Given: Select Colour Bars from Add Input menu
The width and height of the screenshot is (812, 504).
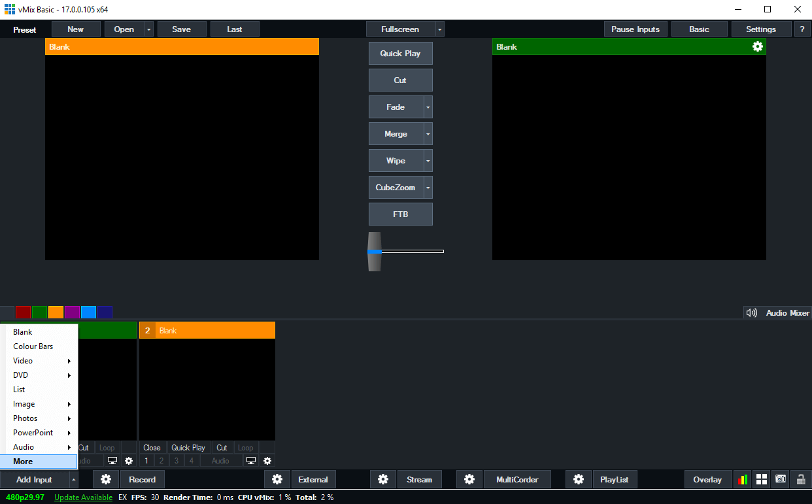Looking at the screenshot, I should [33, 346].
